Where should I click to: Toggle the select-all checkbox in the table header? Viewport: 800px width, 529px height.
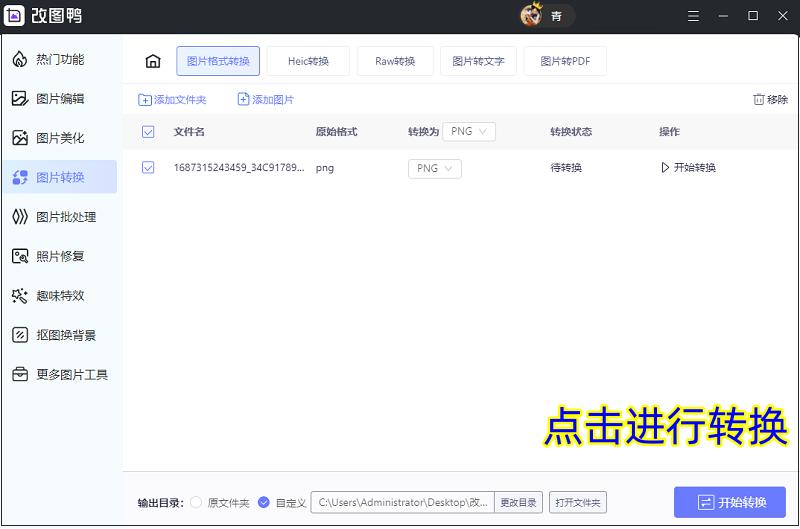tap(148, 132)
